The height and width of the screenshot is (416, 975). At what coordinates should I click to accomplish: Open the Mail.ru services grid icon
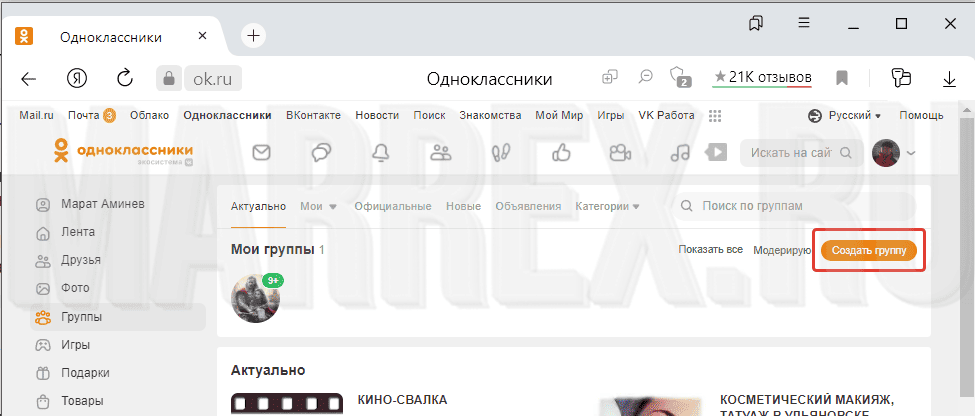(714, 116)
